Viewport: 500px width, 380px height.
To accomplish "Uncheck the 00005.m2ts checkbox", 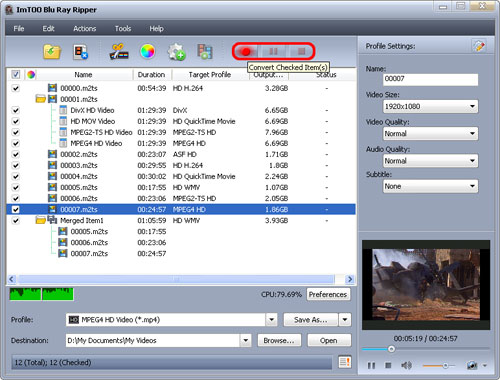I will pyautogui.click(x=16, y=187).
